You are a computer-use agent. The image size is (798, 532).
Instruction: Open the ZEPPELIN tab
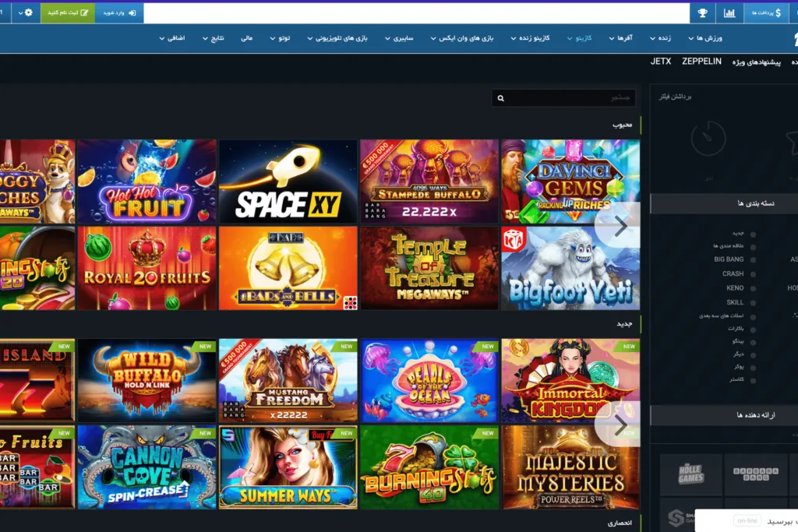[x=701, y=62]
